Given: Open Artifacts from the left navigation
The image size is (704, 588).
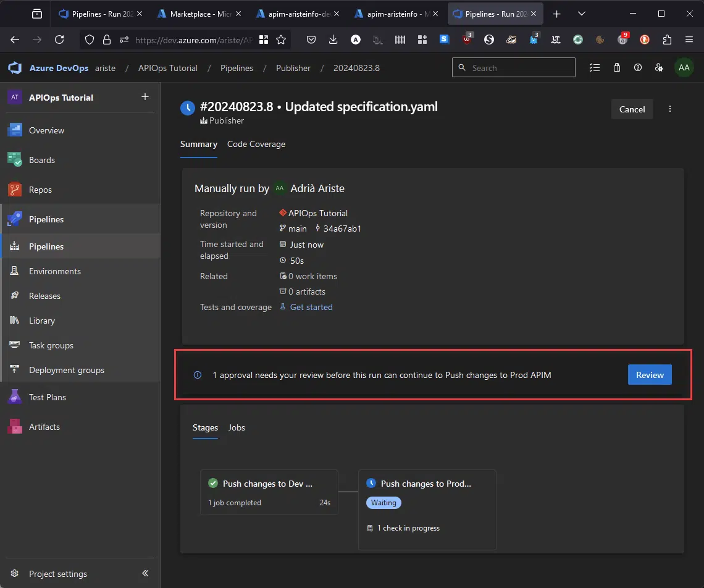Looking at the screenshot, I should pyautogui.click(x=44, y=427).
